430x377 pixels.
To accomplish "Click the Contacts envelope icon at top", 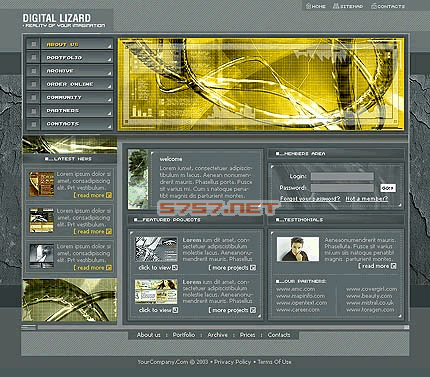I will pyautogui.click(x=374, y=6).
